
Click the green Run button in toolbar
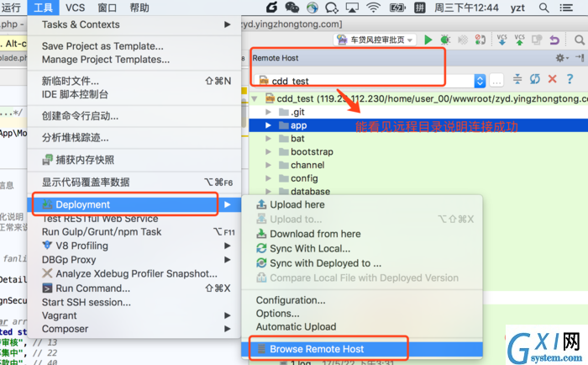(428, 40)
